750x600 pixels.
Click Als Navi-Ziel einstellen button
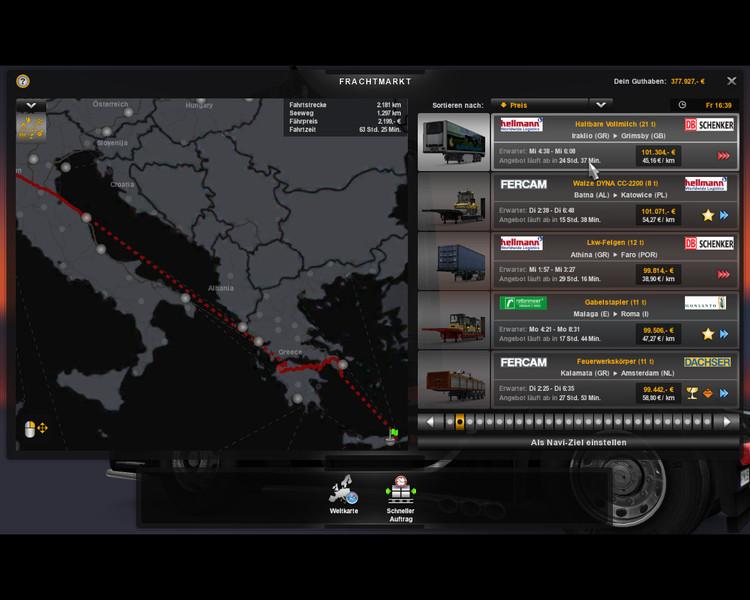578,442
